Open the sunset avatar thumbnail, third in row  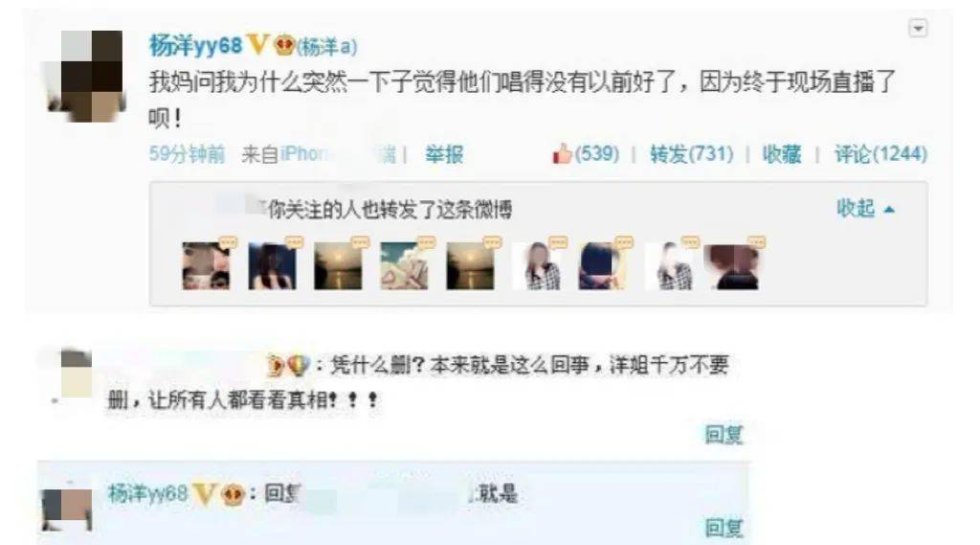click(x=338, y=266)
